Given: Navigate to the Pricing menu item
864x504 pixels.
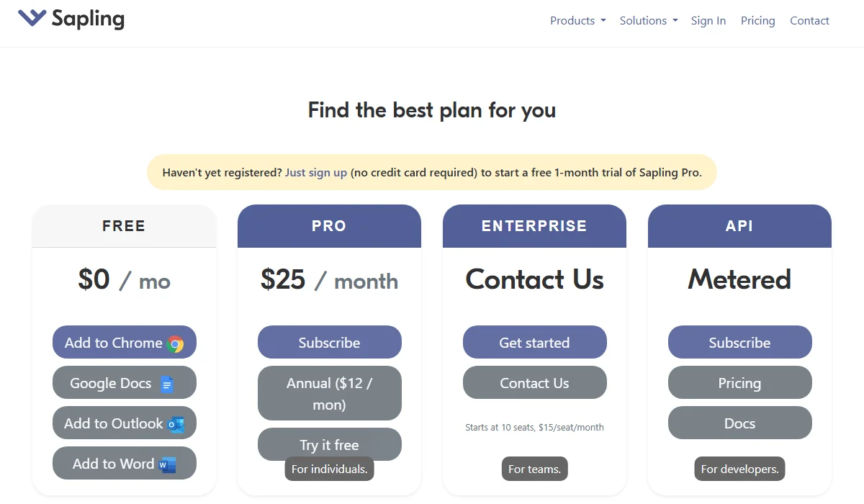Looking at the screenshot, I should pos(757,21).
